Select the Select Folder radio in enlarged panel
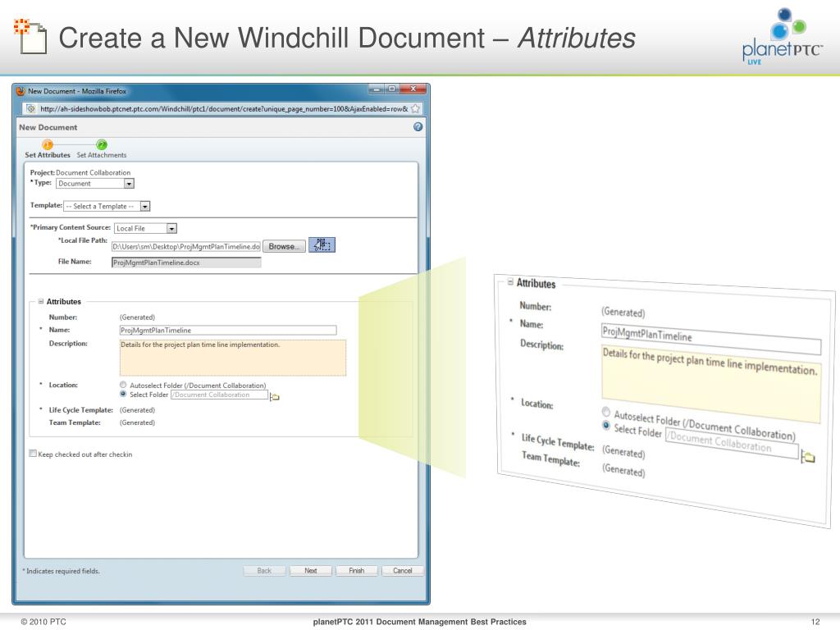The height and width of the screenshot is (630, 840). pyautogui.click(x=606, y=426)
